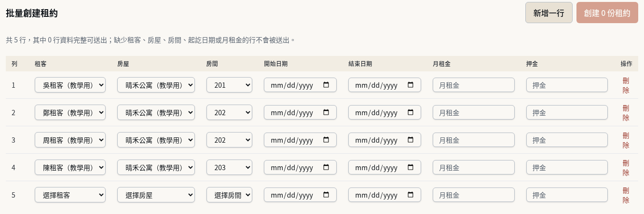This screenshot has width=644, height=214.
Task: Open calendar picker for row 1 end date
Action: pyautogui.click(x=411, y=85)
